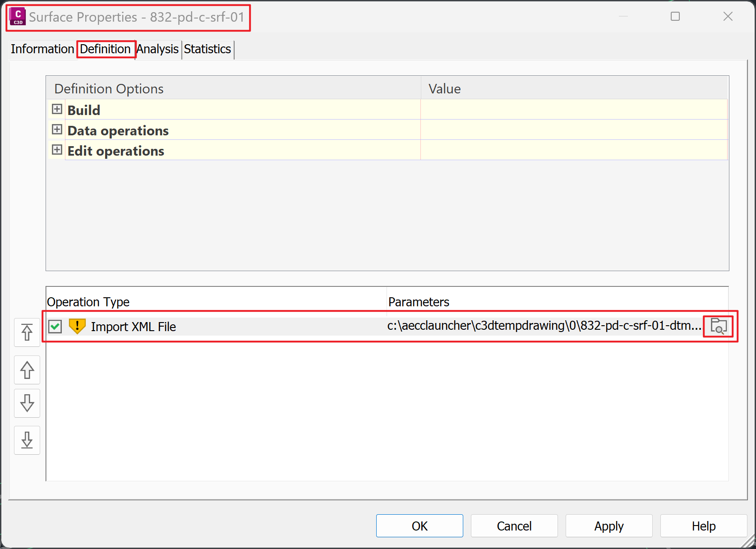Open the Analysis tab
This screenshot has width=756, height=549.
click(157, 49)
